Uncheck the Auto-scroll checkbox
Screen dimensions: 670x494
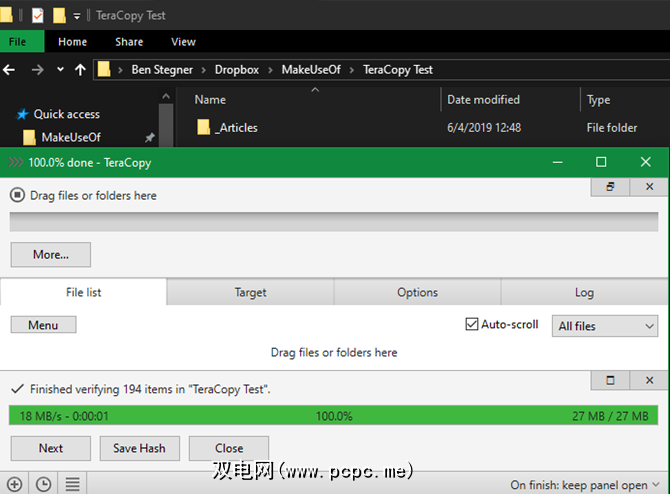pyautogui.click(x=473, y=325)
